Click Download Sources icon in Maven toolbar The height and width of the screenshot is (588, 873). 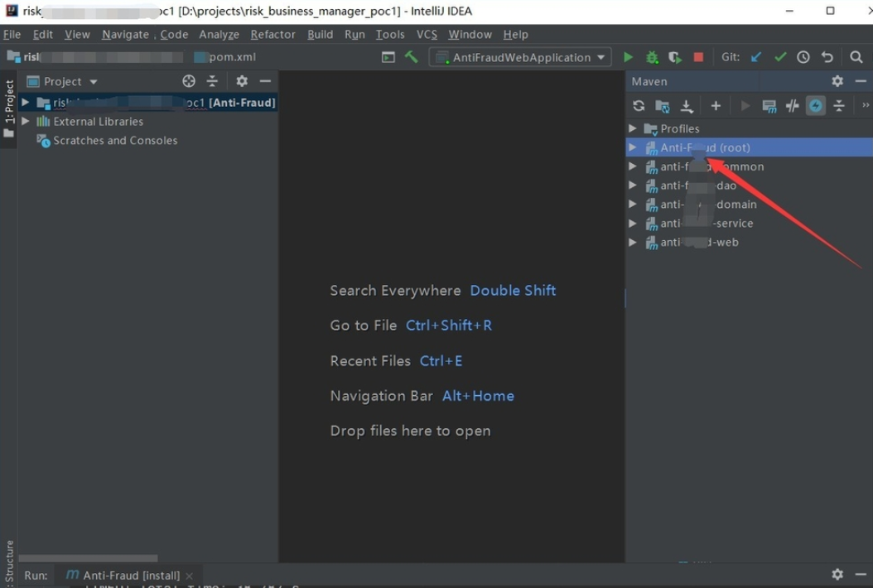coord(687,106)
